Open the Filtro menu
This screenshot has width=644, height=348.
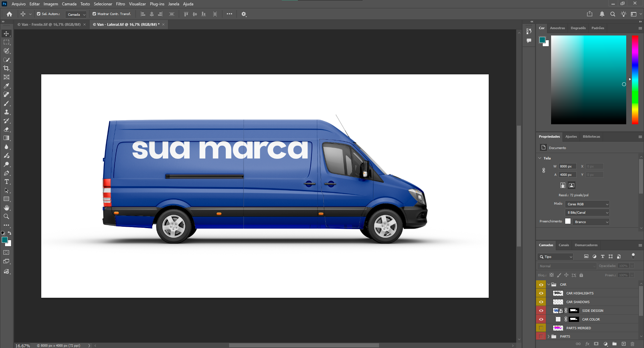[x=120, y=4]
